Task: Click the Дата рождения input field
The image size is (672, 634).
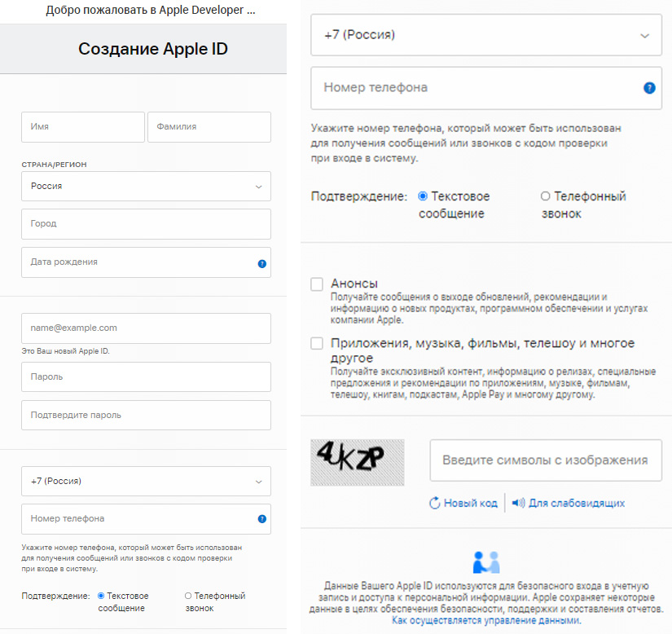Action: coord(146,262)
